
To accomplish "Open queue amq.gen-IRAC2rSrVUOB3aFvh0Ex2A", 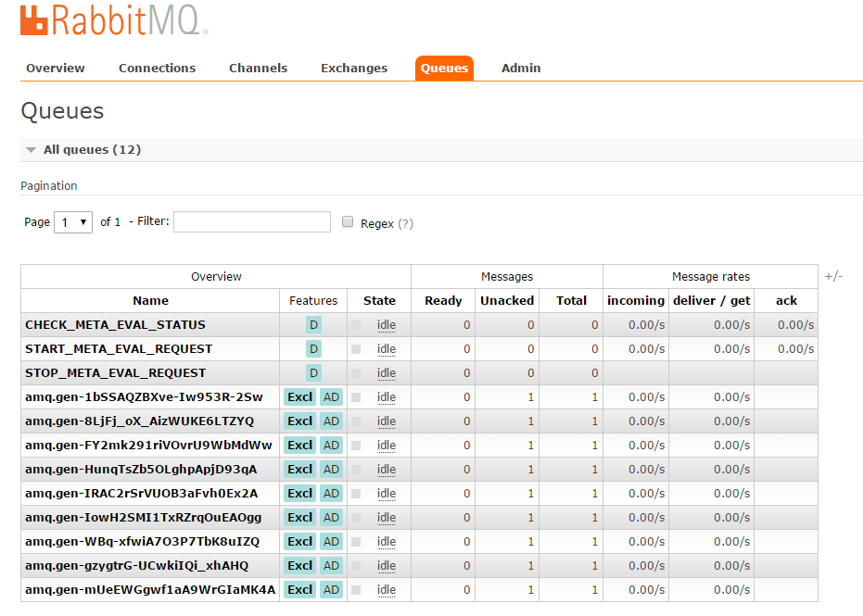I will 141,494.
